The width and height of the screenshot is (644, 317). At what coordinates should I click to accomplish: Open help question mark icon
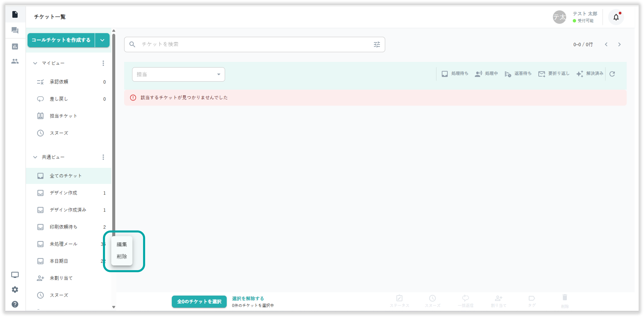pyautogui.click(x=15, y=304)
